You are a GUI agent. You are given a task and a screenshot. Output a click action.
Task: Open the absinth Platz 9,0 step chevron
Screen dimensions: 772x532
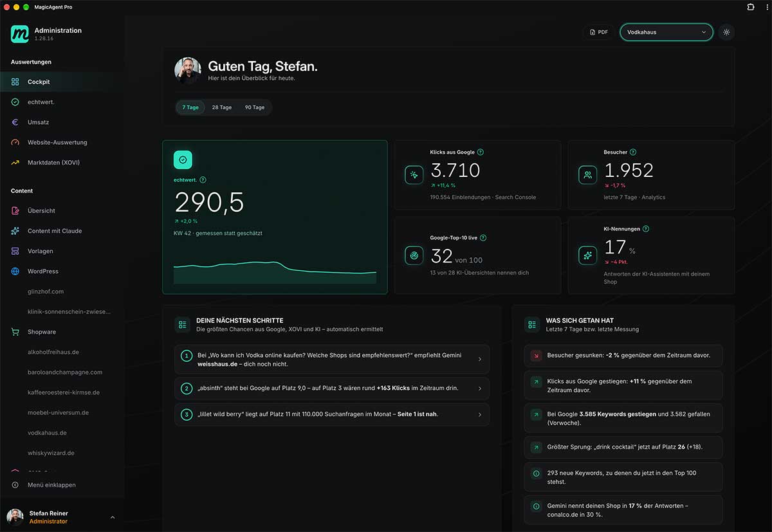tap(480, 389)
